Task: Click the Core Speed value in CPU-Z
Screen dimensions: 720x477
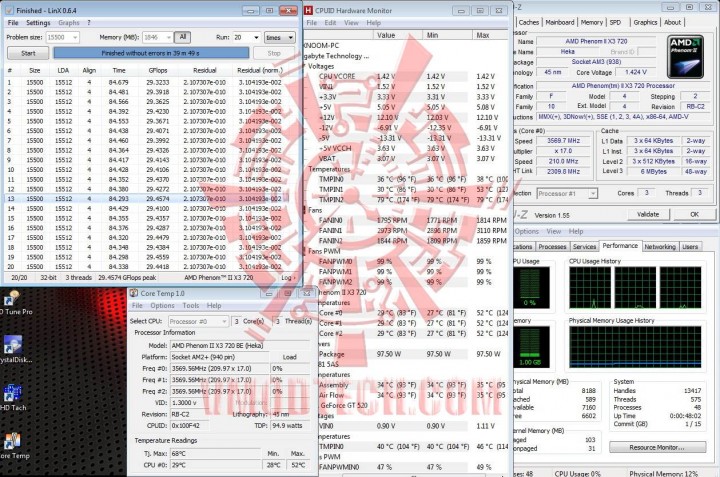Action: pyautogui.click(x=563, y=141)
